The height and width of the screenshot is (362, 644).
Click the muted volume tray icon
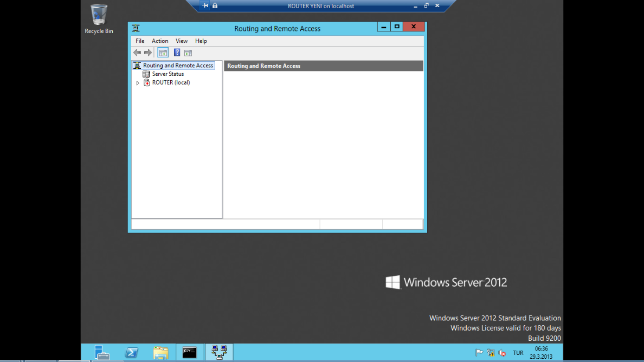point(502,353)
